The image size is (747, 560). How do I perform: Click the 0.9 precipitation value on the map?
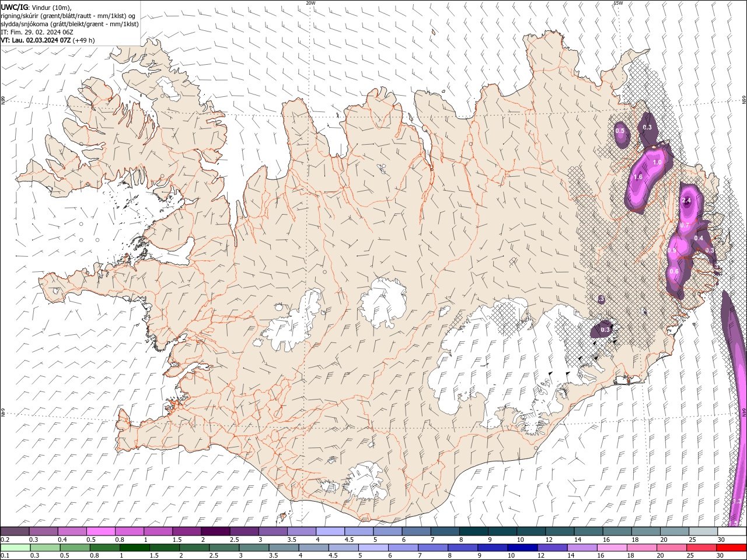pyautogui.click(x=672, y=250)
